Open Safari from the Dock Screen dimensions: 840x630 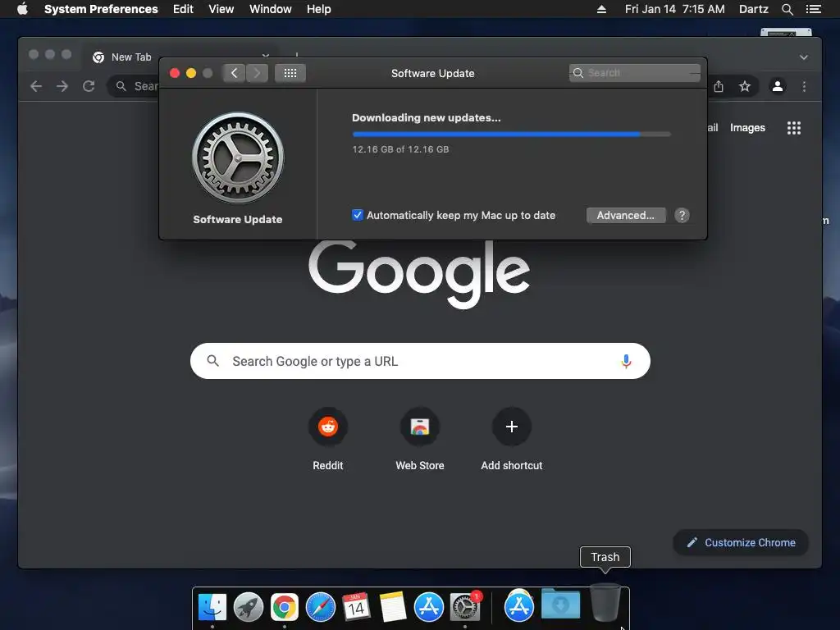pos(321,607)
